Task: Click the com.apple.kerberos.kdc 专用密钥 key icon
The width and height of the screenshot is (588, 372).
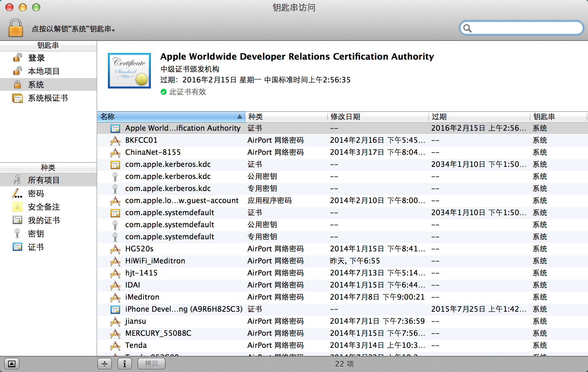Action: click(115, 189)
